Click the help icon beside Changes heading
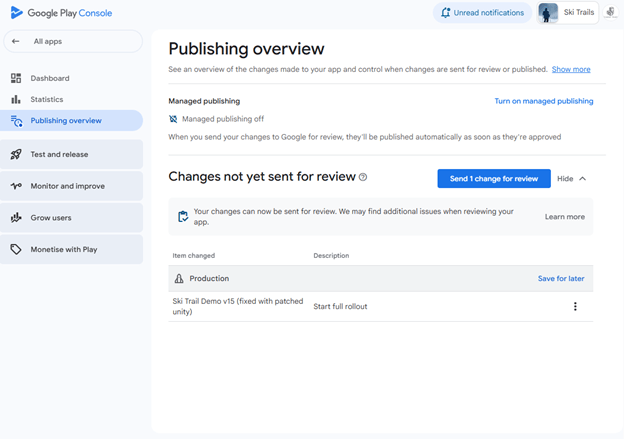 tap(363, 178)
